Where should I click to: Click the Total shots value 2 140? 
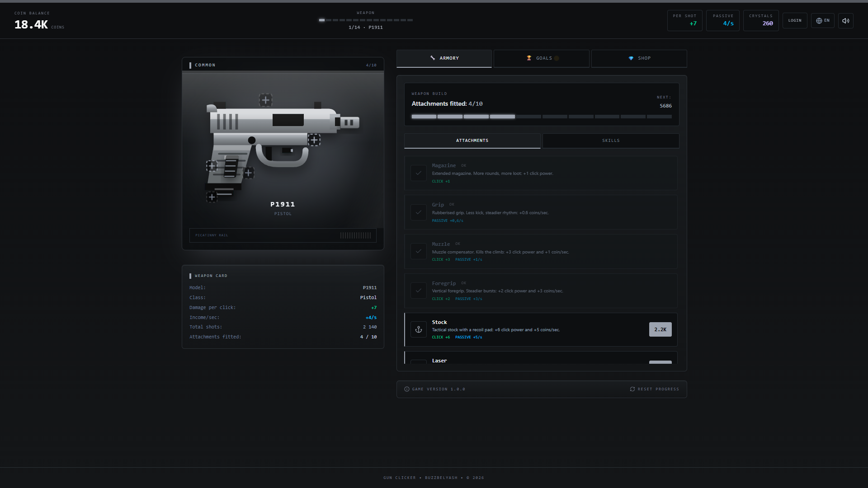pos(369,327)
